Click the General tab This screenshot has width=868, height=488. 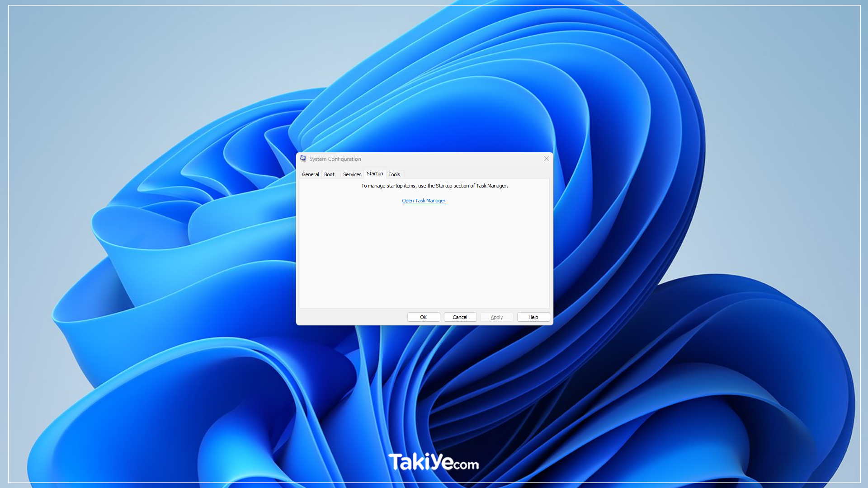point(310,174)
